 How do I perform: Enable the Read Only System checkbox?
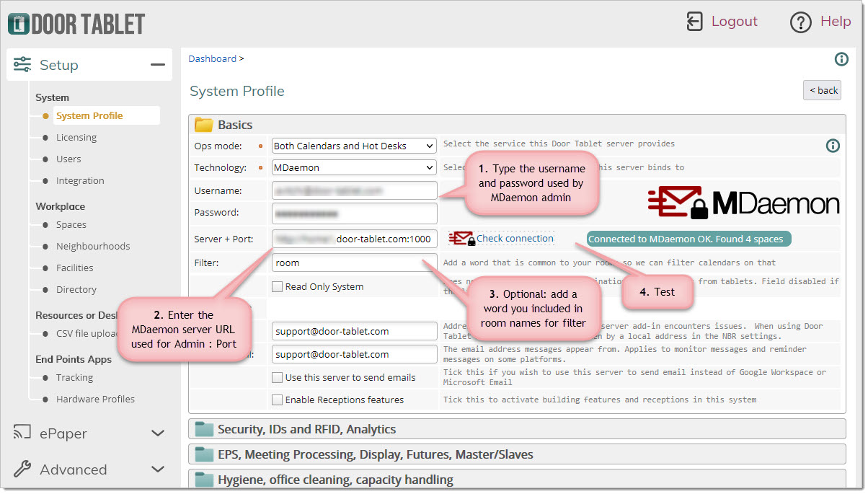pos(277,286)
